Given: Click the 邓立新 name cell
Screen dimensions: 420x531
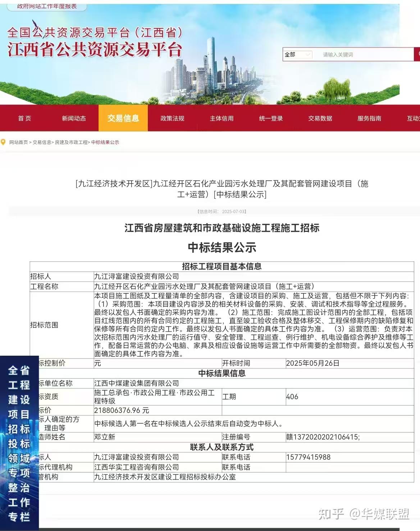Looking at the screenshot, I should [x=157, y=437].
